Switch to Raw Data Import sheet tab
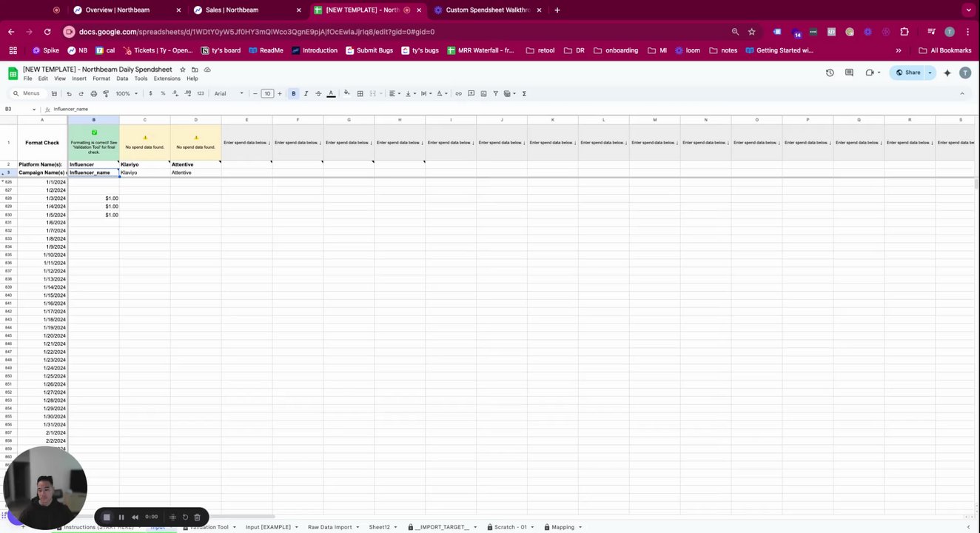This screenshot has width=980, height=533. pyautogui.click(x=329, y=527)
